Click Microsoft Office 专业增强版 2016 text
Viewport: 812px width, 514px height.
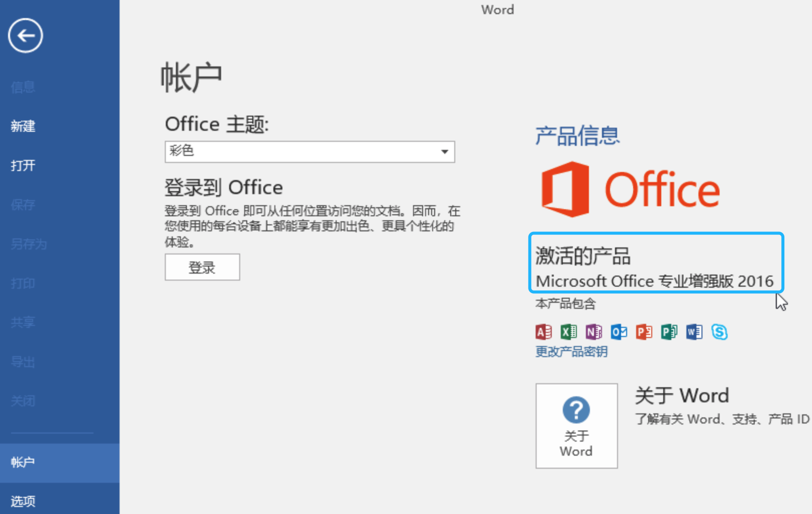point(655,281)
